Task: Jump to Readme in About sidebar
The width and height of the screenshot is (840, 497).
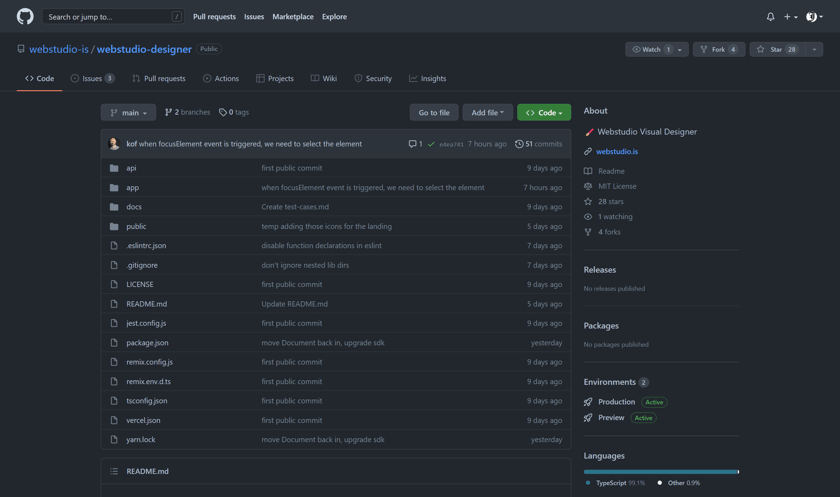Action: (x=611, y=171)
